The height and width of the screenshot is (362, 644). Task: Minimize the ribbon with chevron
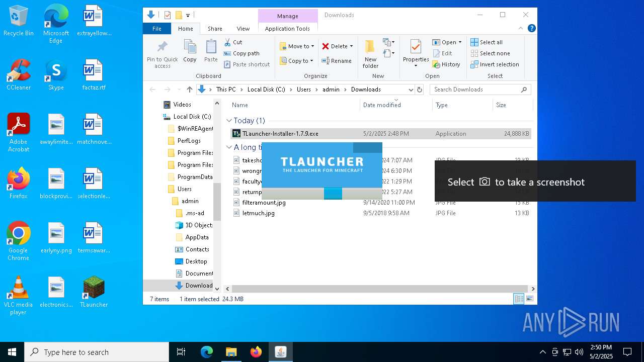click(521, 29)
